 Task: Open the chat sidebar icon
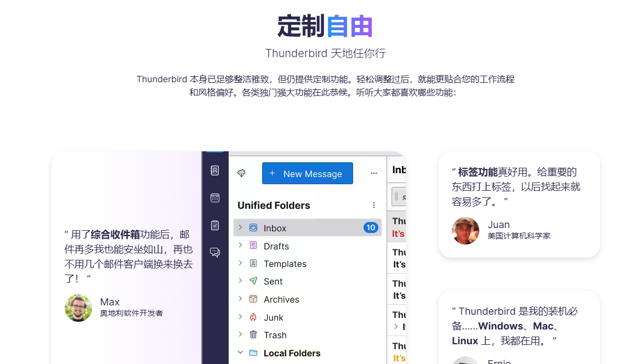(x=215, y=252)
